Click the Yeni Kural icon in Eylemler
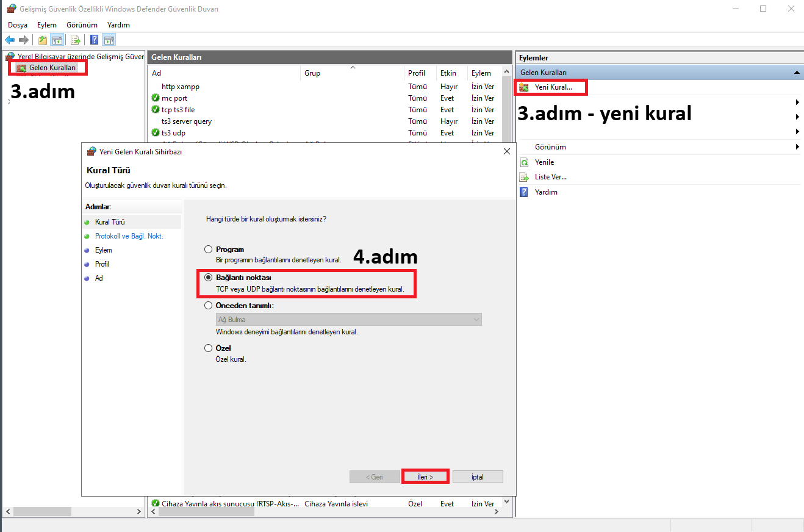Viewport: 804px width, 532px height. 523,87
